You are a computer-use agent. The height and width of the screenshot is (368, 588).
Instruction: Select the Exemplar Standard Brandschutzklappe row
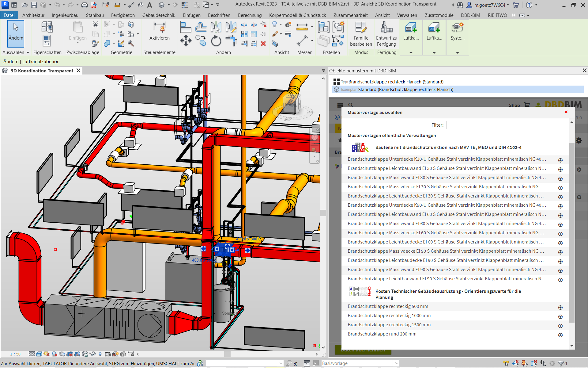[x=458, y=90]
